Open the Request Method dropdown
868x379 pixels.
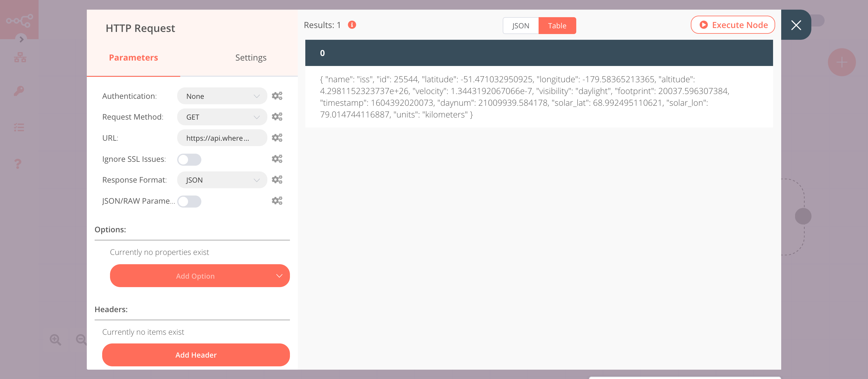[x=221, y=117]
